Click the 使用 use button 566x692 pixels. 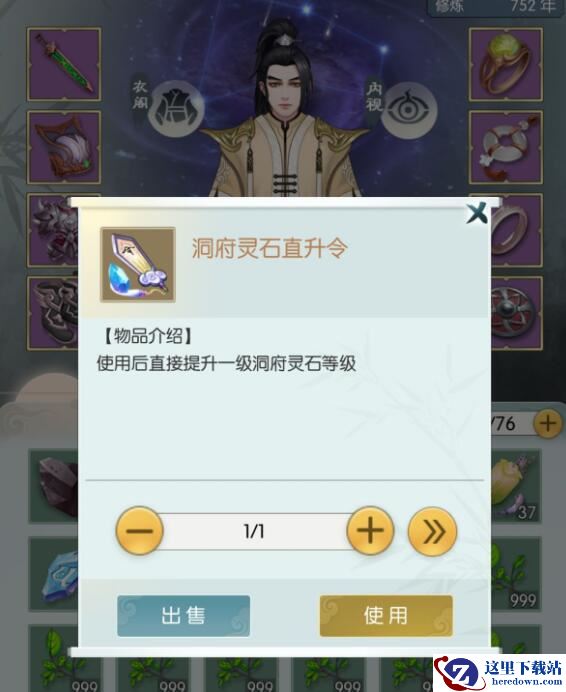pyautogui.click(x=386, y=616)
